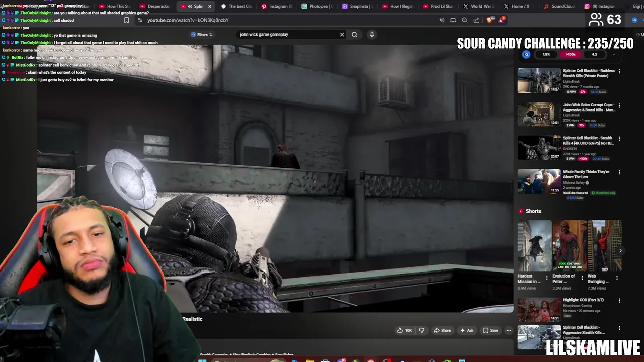Click the zoom magnifier icon in address bar
The height and width of the screenshot is (362, 644).
pos(464,20)
